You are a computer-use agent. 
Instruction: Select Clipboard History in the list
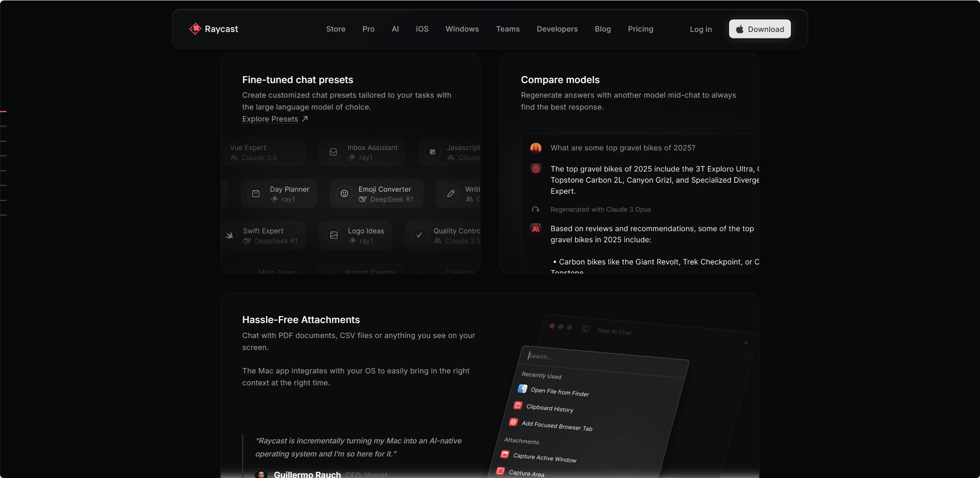pos(550,408)
